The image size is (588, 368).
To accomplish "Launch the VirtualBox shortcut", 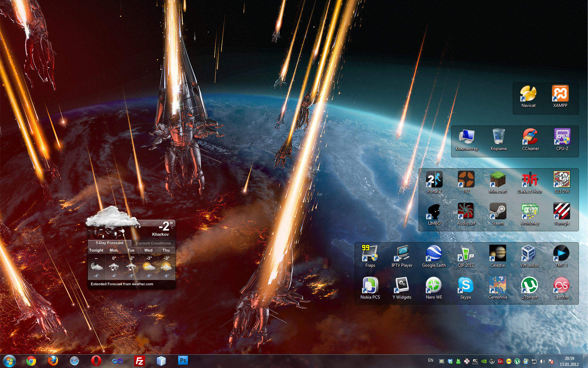I will pos(529,256).
